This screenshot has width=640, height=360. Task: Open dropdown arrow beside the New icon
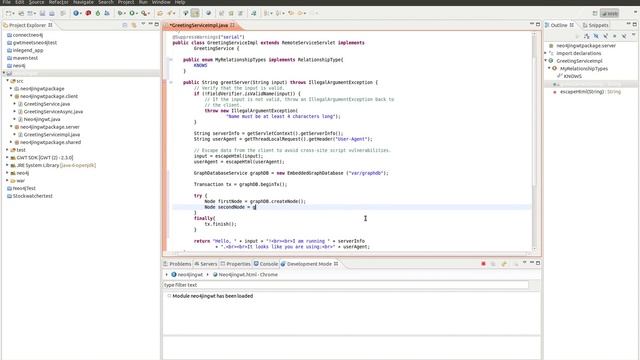(x=13, y=13)
